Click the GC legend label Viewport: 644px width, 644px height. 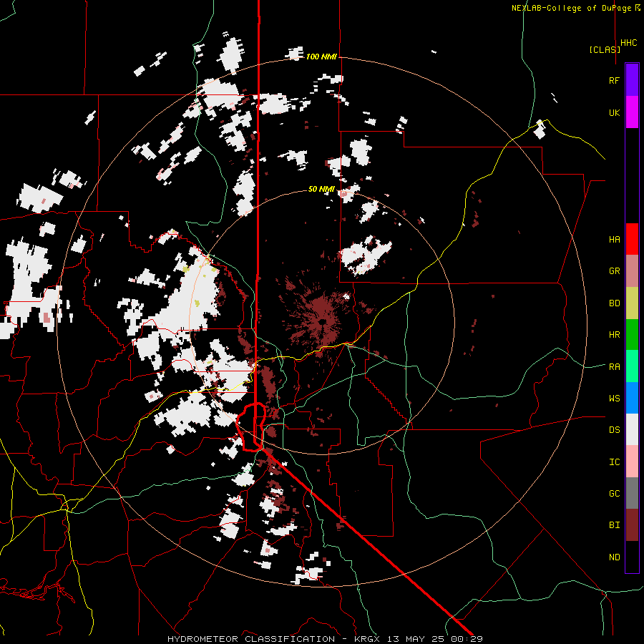(614, 494)
